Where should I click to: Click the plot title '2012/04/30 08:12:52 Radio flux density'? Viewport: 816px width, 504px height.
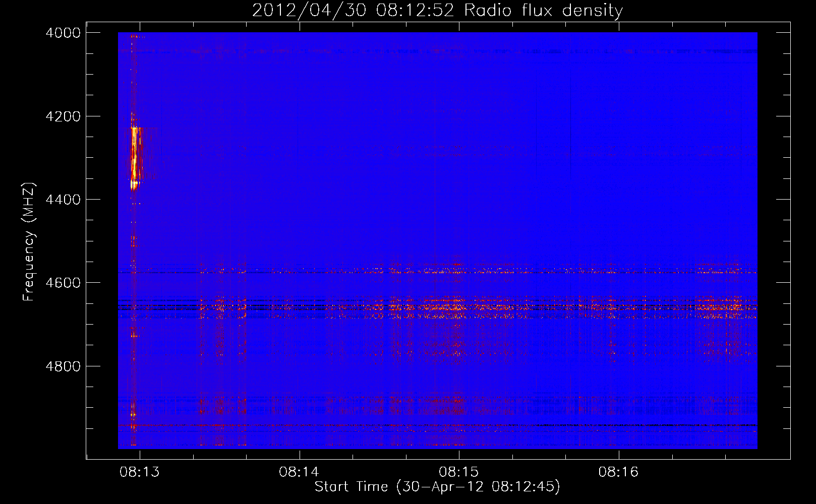(x=437, y=10)
